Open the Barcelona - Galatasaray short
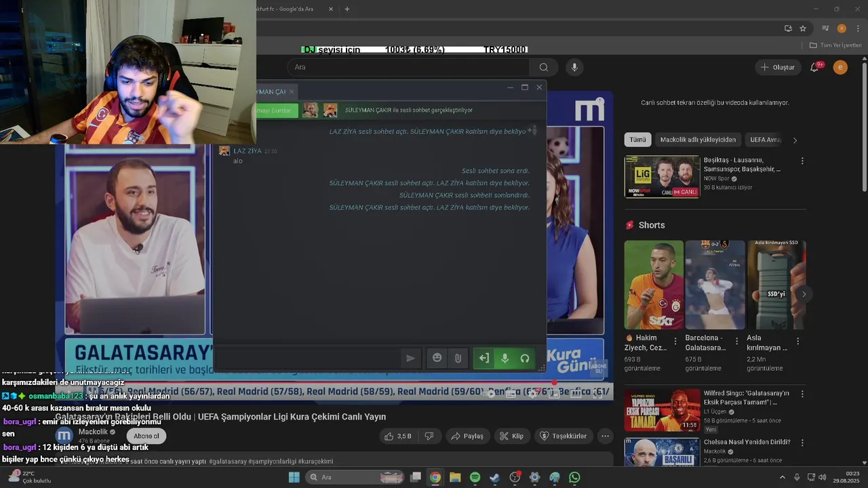This screenshot has width=868, height=488. click(715, 284)
